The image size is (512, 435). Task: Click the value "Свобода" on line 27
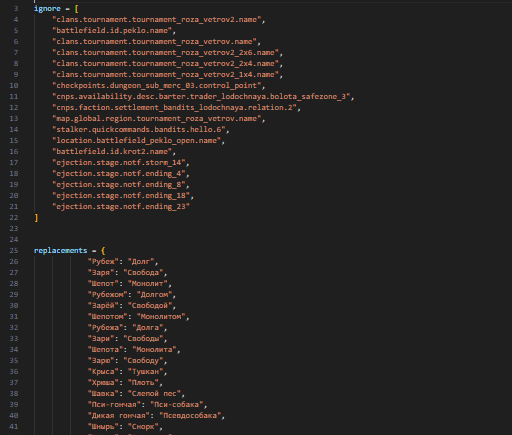click(x=143, y=273)
